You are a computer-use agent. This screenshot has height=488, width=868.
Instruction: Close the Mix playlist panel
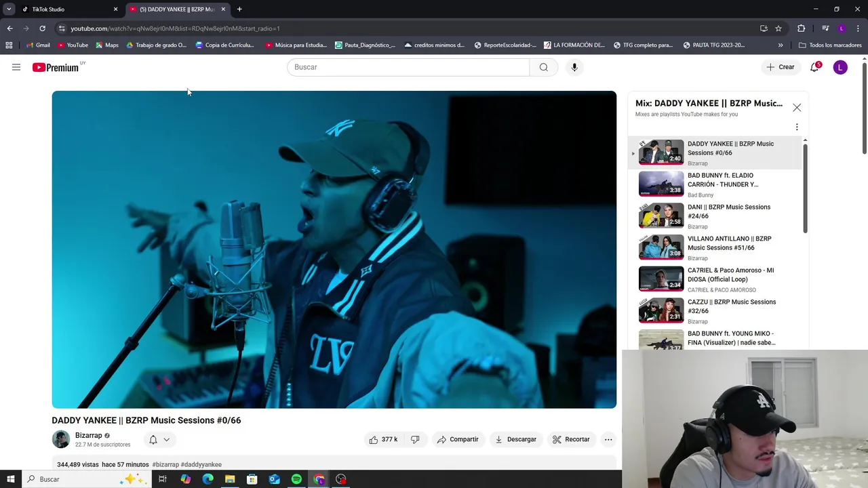(797, 108)
